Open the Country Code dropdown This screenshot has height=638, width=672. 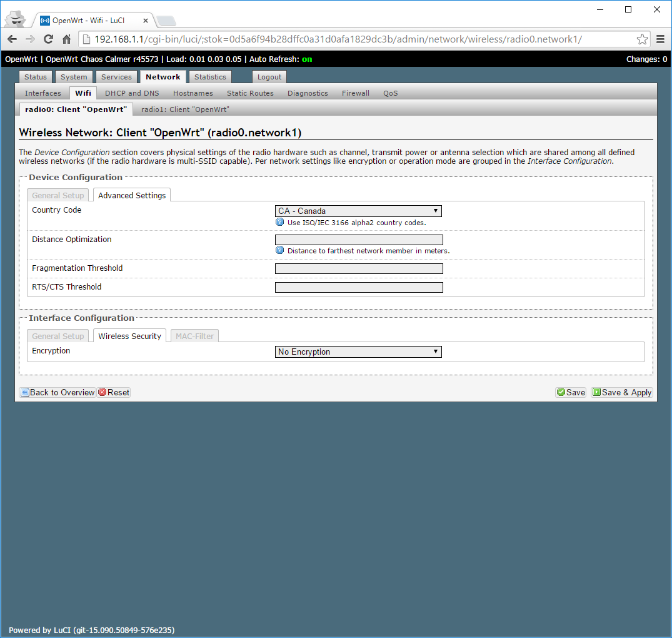[x=358, y=211]
